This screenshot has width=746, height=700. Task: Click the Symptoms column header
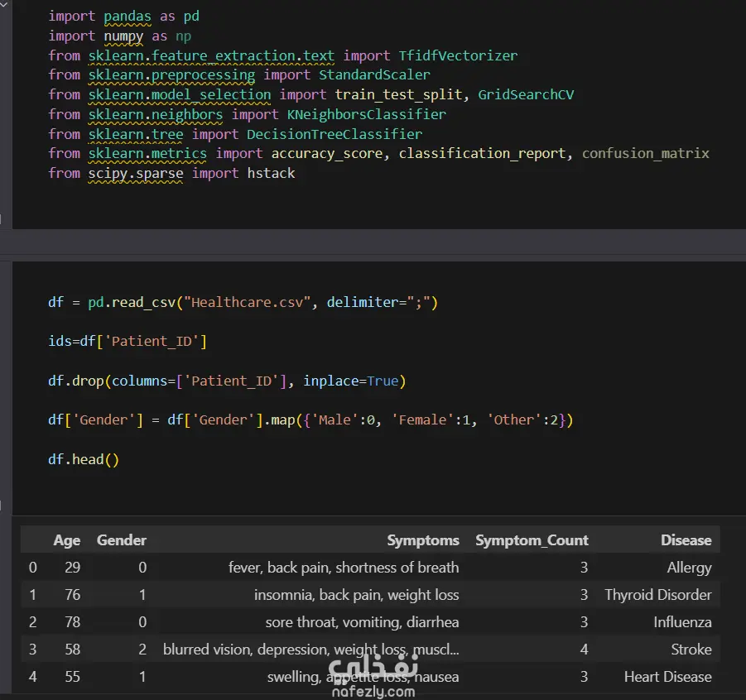coord(423,540)
